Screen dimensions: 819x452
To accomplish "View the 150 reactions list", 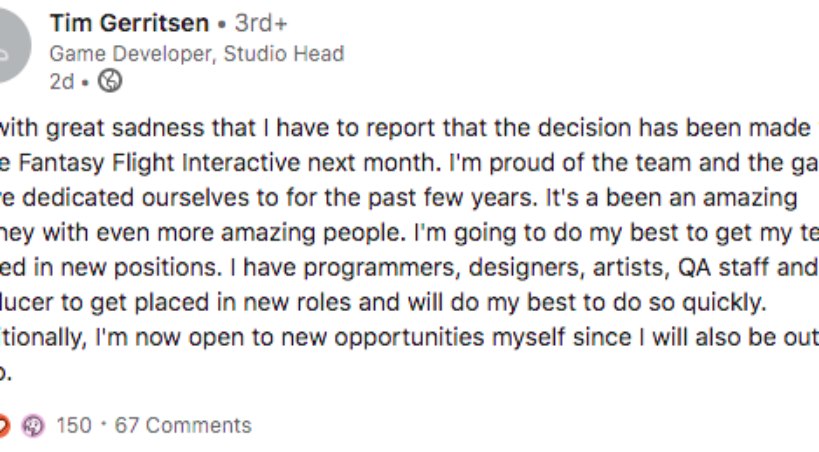I will click(73, 426).
